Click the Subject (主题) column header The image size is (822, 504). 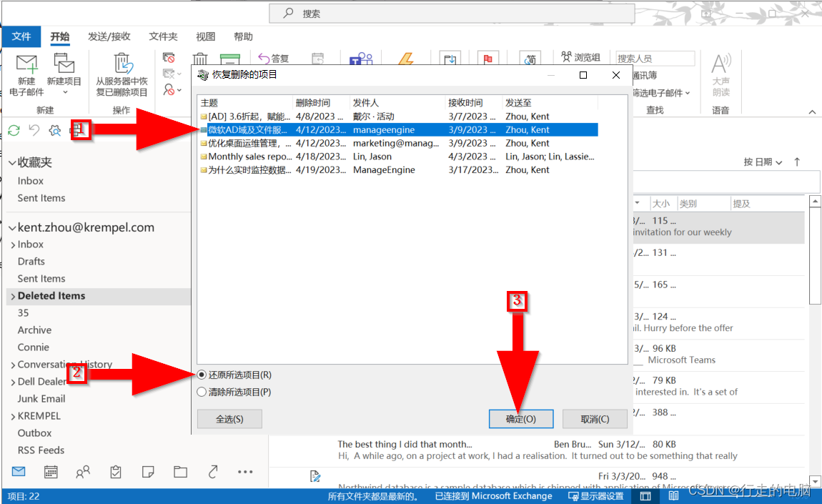pyautogui.click(x=245, y=103)
